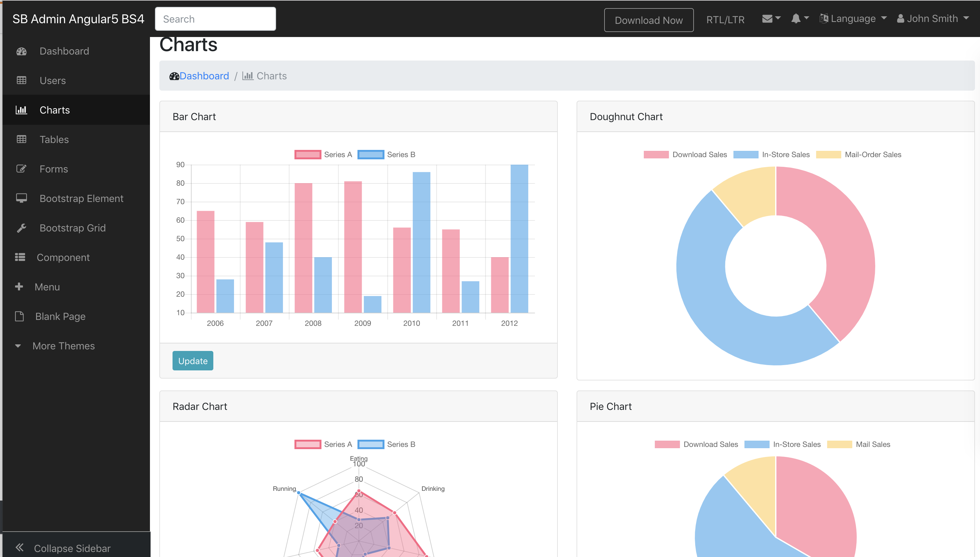This screenshot has width=980, height=557.
Task: Click the Collapse Sidebar double-arrow icon
Action: pos(19,548)
